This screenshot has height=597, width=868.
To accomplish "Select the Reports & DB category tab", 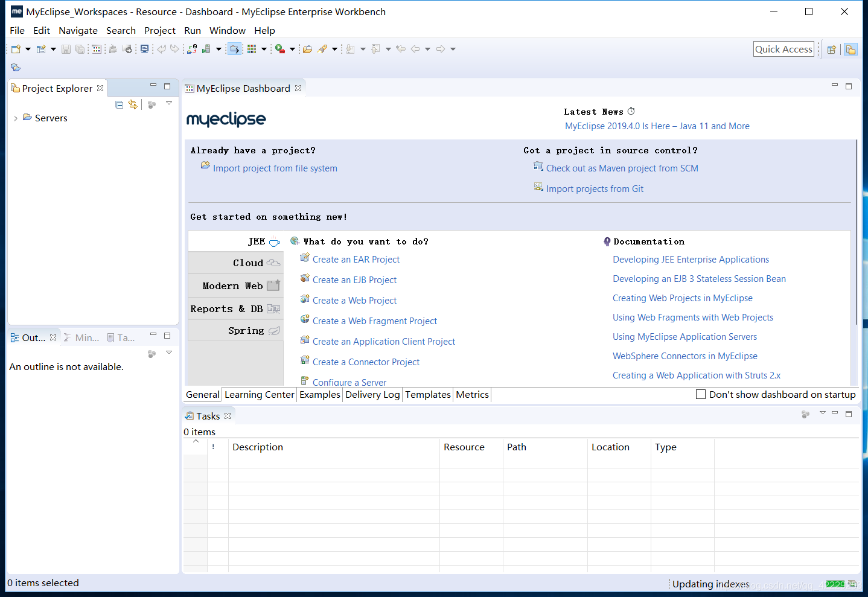I will click(235, 308).
